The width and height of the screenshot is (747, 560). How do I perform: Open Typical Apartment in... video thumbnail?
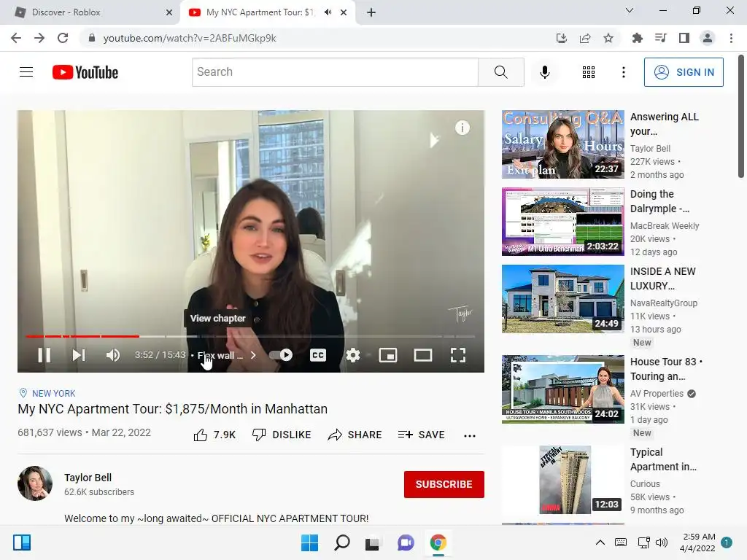click(562, 480)
